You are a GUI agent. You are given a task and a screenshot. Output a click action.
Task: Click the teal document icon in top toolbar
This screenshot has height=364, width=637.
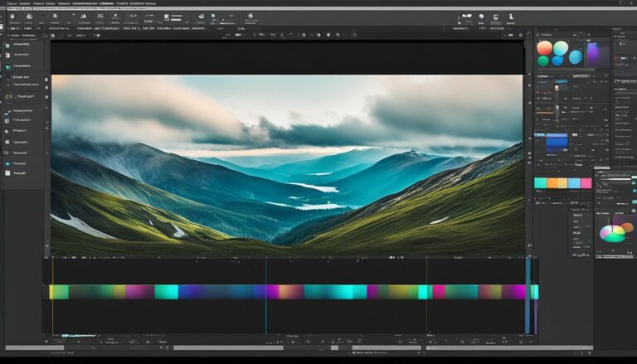tap(213, 17)
